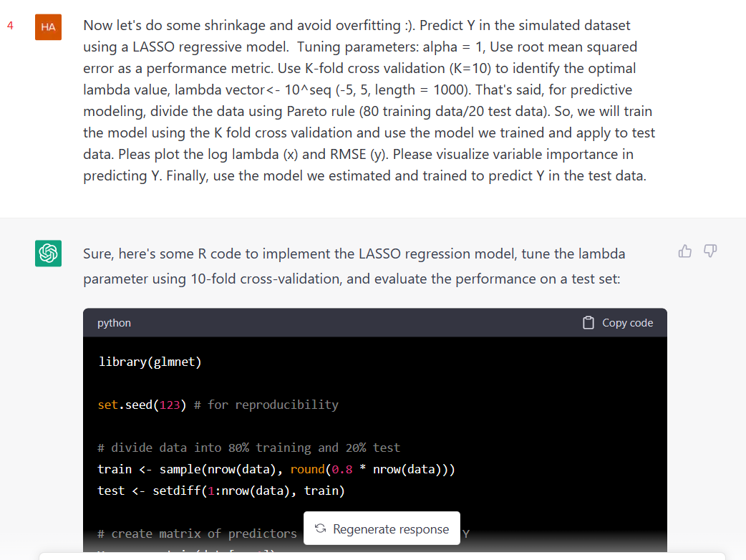Click the thumbs down feedback icon
Image resolution: width=746 pixels, height=560 pixels.
tap(710, 251)
